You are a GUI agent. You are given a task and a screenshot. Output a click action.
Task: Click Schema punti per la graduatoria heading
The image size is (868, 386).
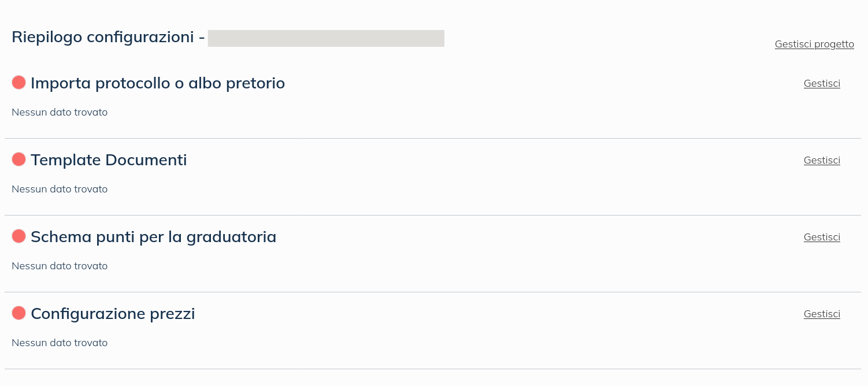tap(153, 237)
